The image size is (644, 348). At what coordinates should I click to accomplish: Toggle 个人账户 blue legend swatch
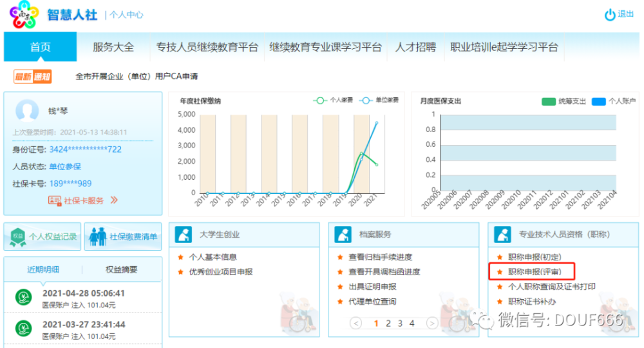598,101
